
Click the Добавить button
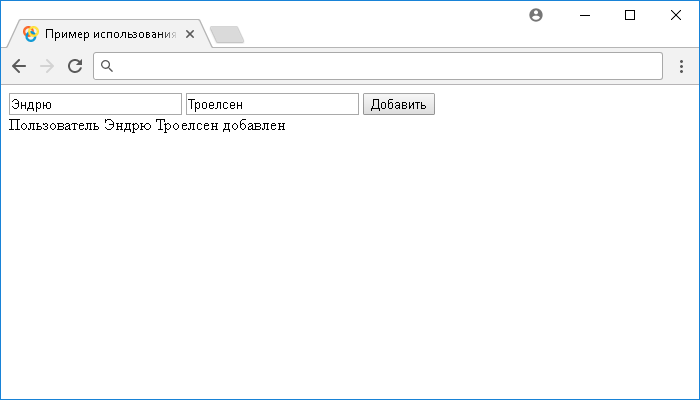click(x=399, y=104)
